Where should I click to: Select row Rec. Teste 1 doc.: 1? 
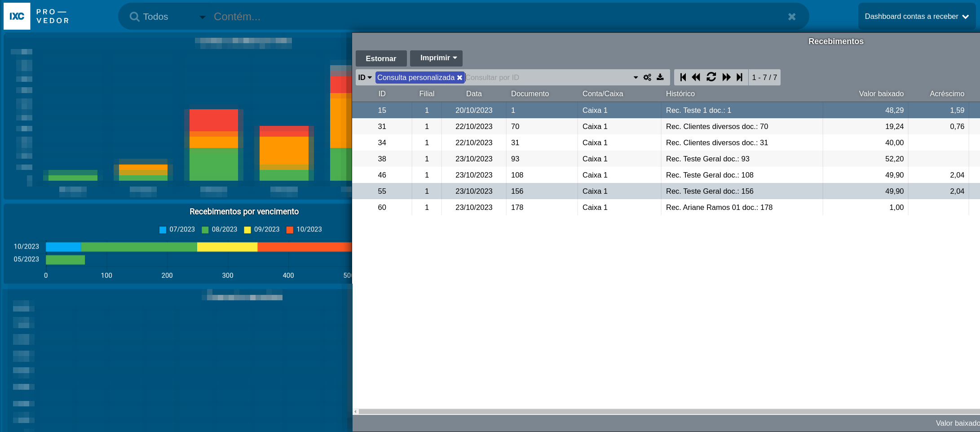(666, 110)
